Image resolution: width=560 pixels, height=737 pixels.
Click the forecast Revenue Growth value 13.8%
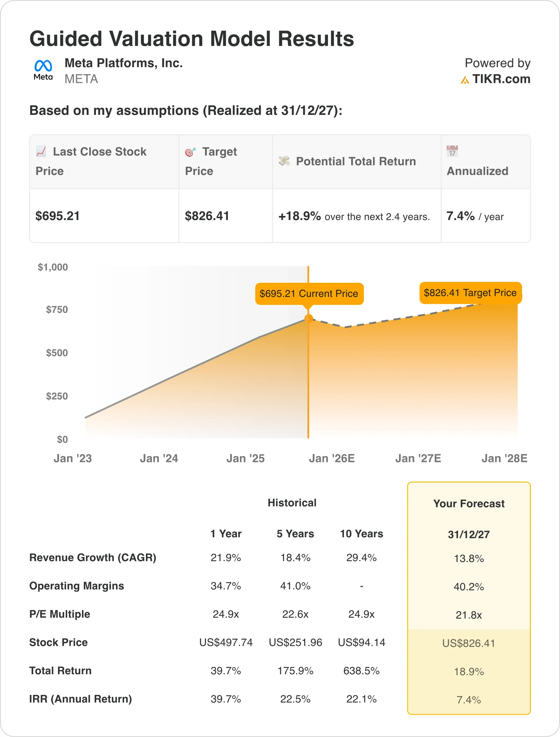click(x=469, y=558)
